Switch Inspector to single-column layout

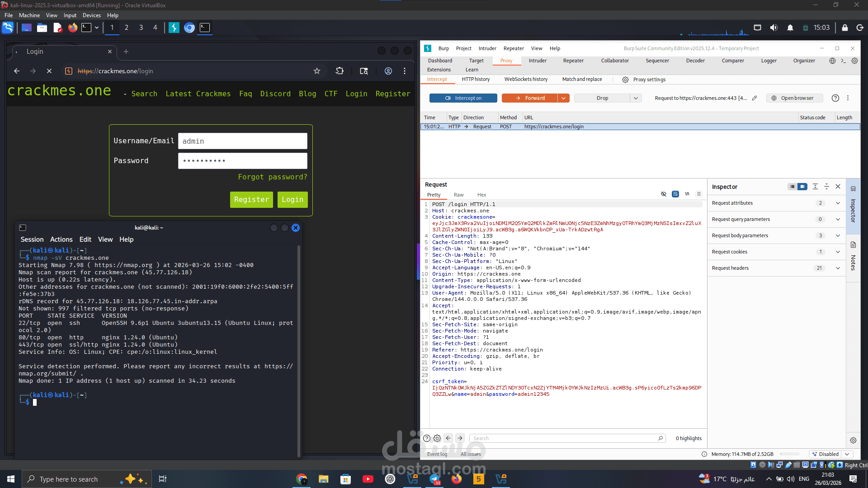pos(792,187)
